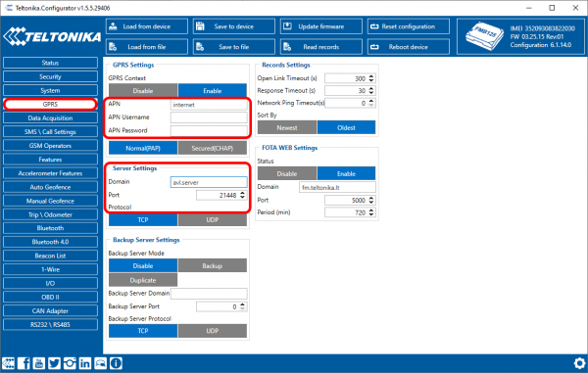This screenshot has width=588, height=373.
Task: Open the LinkedIn icon in bottom bar
Action: [x=84, y=363]
